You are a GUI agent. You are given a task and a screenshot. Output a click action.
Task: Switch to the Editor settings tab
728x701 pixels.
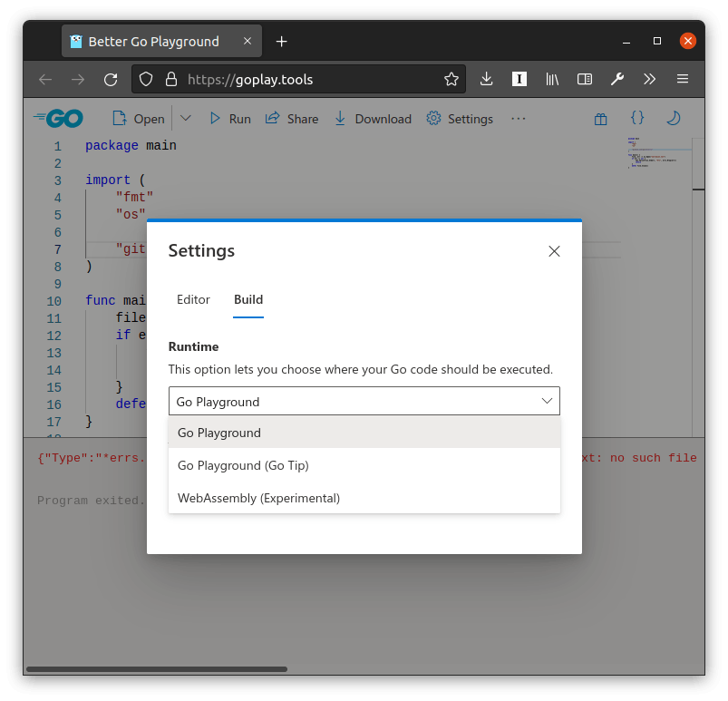(x=193, y=299)
